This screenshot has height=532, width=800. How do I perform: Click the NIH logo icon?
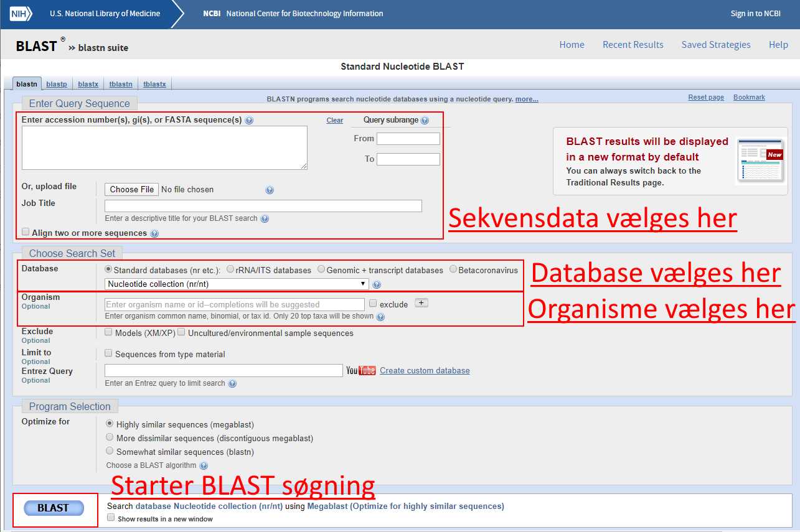tap(21, 14)
